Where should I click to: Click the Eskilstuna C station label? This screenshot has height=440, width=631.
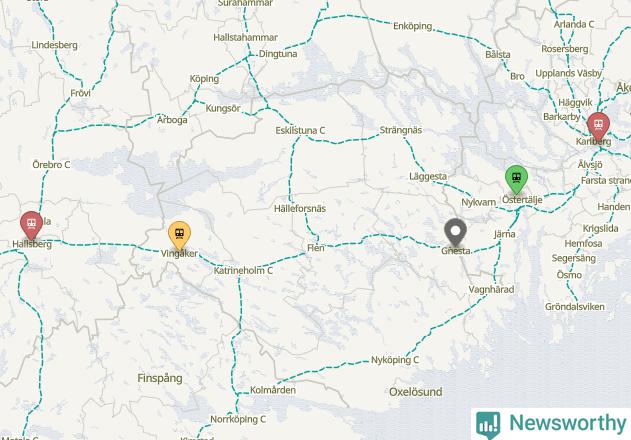300,130
